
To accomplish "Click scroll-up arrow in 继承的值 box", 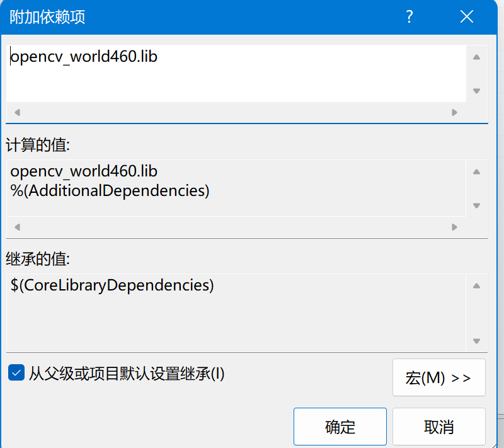I will click(x=476, y=285).
